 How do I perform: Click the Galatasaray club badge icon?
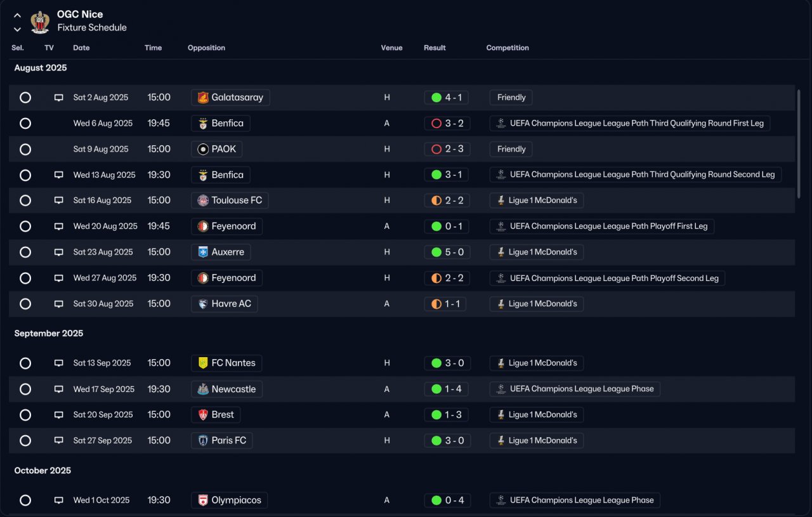pyautogui.click(x=203, y=98)
